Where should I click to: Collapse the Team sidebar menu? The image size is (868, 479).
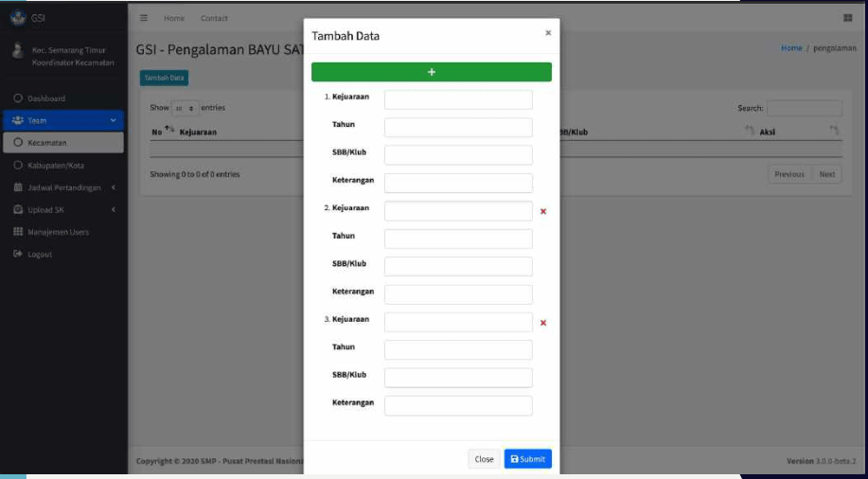coord(63,120)
